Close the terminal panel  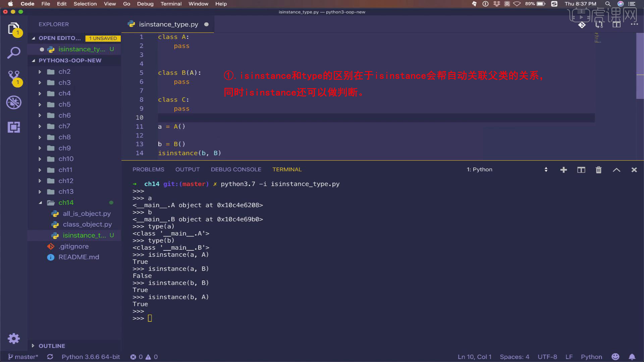coord(634,170)
